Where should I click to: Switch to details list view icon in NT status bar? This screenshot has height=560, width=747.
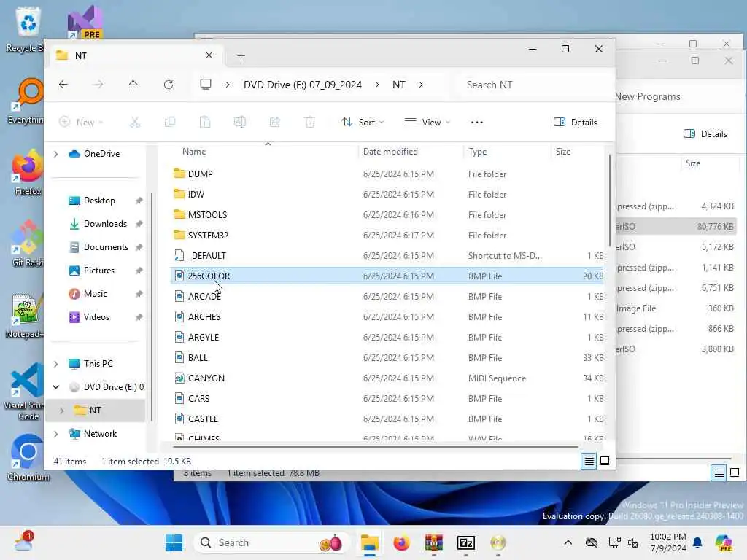589,461
